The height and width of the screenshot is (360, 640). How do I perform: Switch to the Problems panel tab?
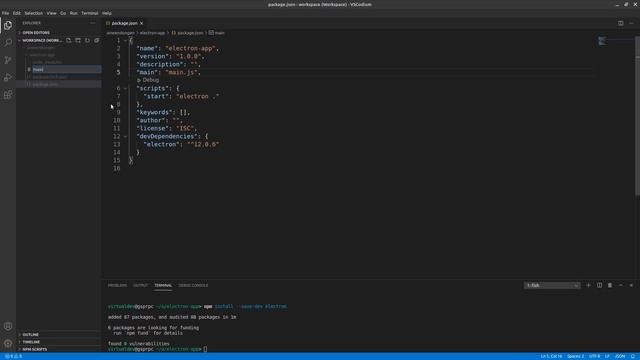(117, 285)
